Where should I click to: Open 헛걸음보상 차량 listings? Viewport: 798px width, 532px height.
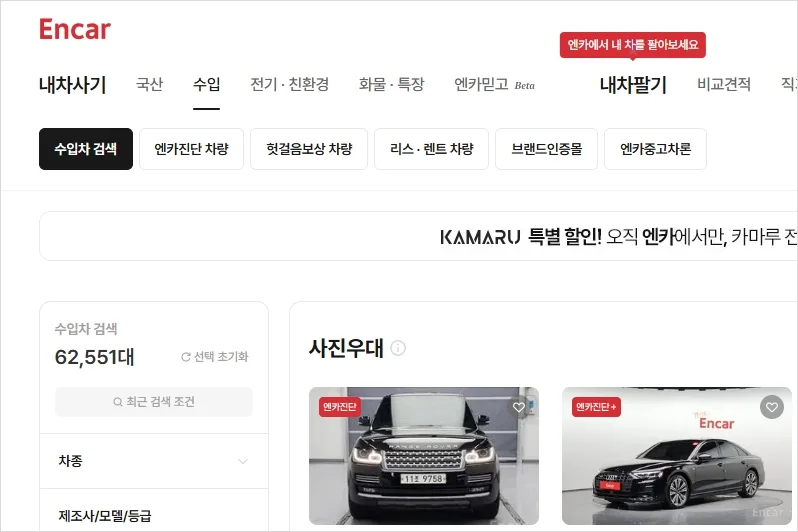point(309,149)
